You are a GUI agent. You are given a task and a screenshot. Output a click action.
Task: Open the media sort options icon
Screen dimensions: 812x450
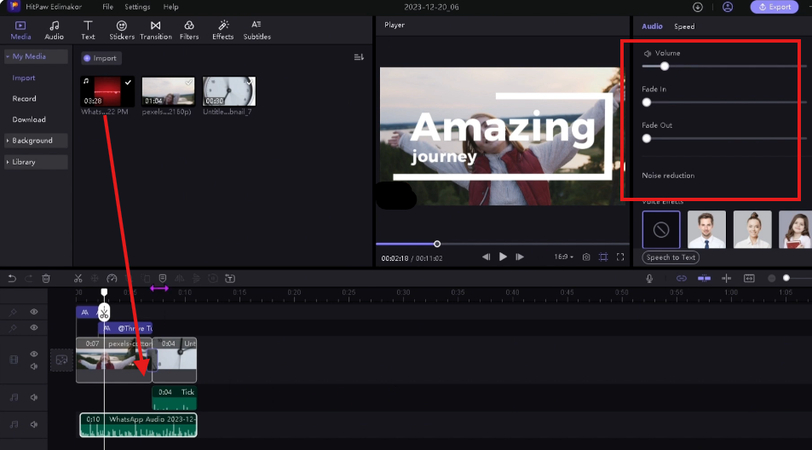[x=358, y=57]
